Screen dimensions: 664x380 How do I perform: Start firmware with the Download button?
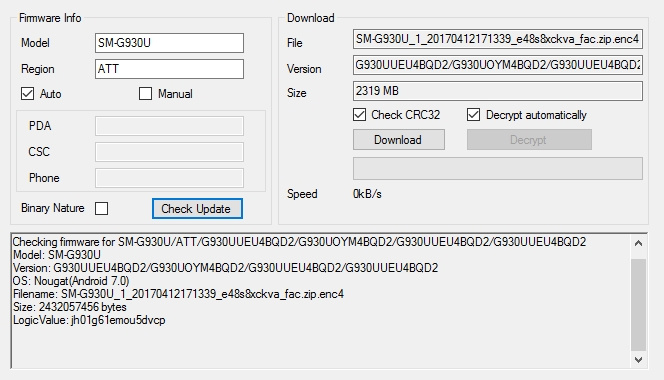(x=398, y=140)
